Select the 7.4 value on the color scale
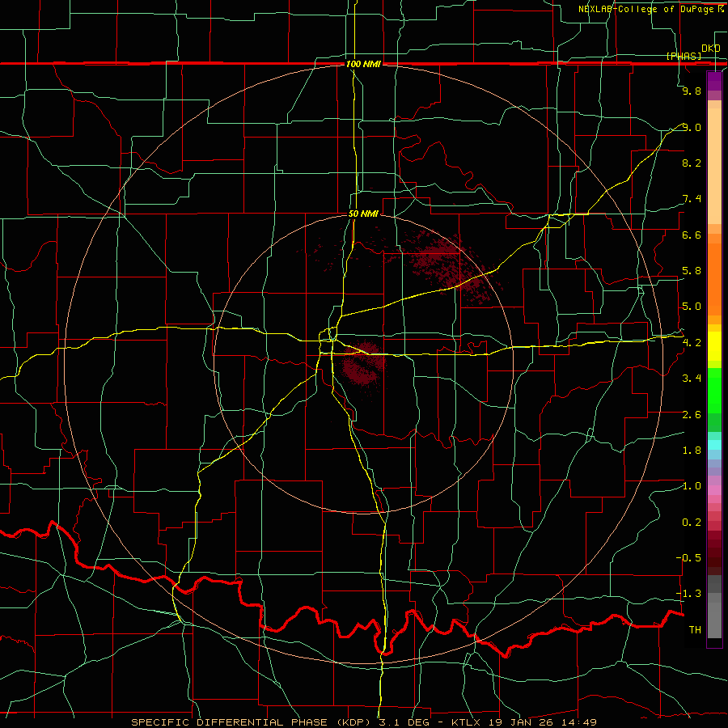The height and width of the screenshot is (728, 728). [x=692, y=199]
